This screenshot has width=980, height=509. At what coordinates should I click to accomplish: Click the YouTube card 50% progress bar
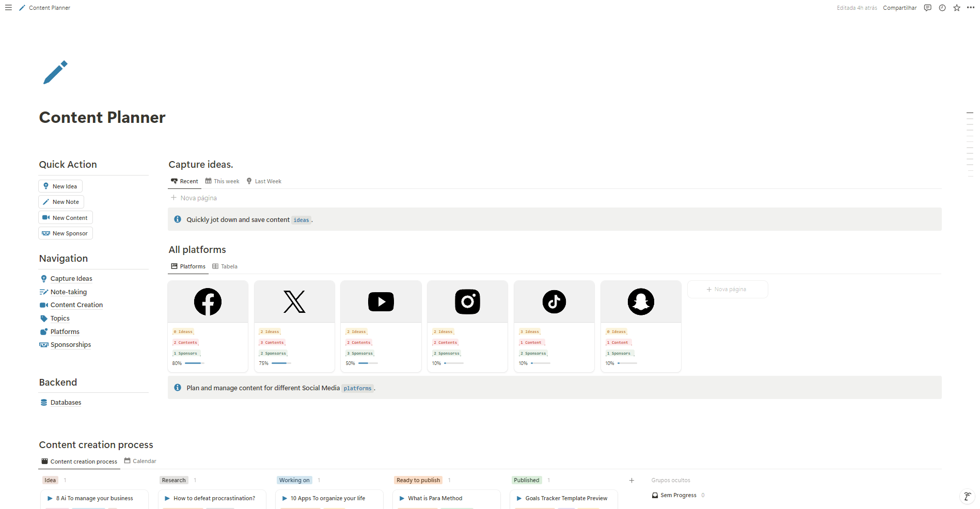click(x=368, y=363)
